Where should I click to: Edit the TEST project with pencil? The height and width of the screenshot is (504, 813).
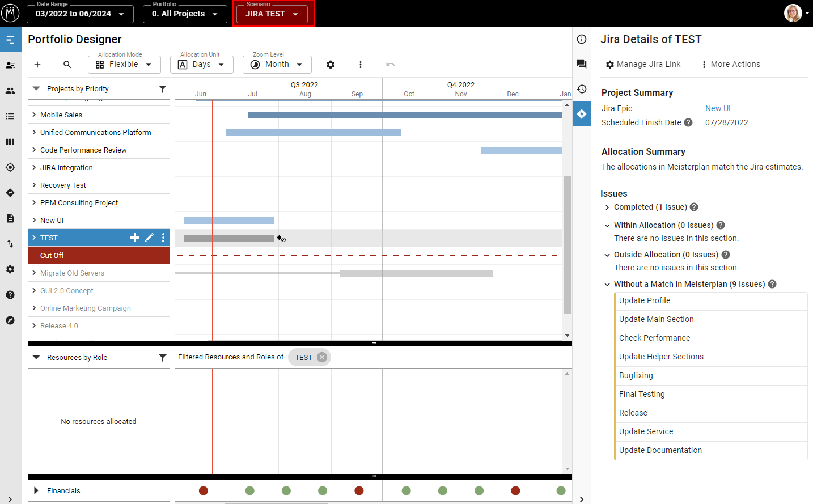[149, 238]
